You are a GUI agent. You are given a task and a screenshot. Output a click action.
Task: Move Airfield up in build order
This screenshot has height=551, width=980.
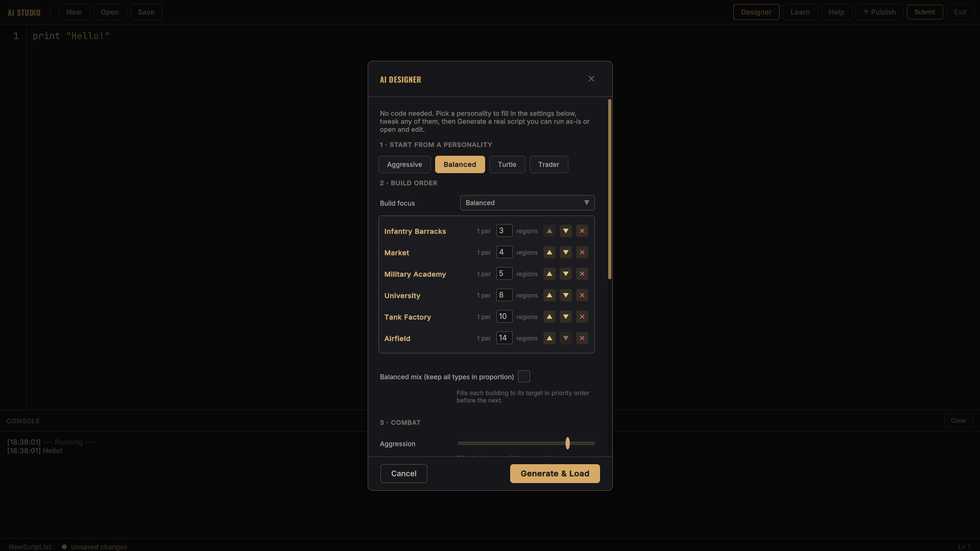click(x=549, y=338)
